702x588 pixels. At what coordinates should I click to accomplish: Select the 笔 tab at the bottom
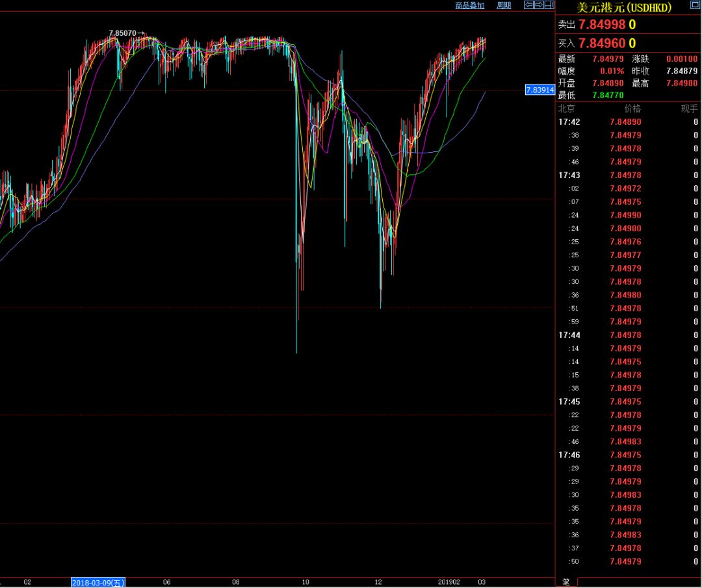coord(566,582)
